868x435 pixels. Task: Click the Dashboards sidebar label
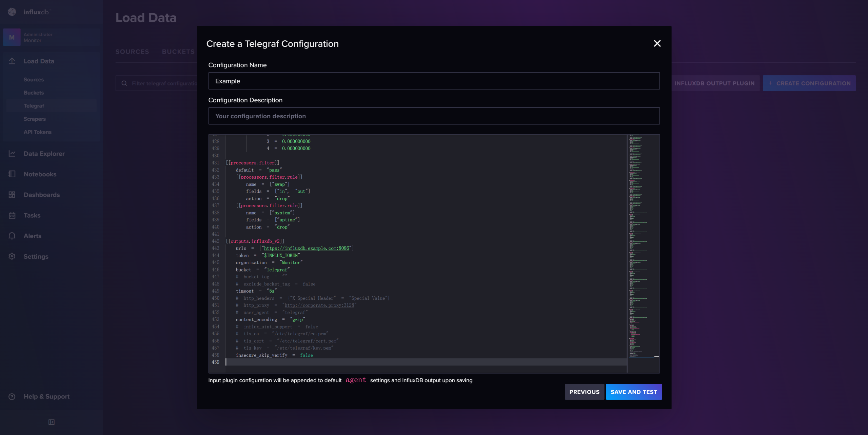[42, 195]
